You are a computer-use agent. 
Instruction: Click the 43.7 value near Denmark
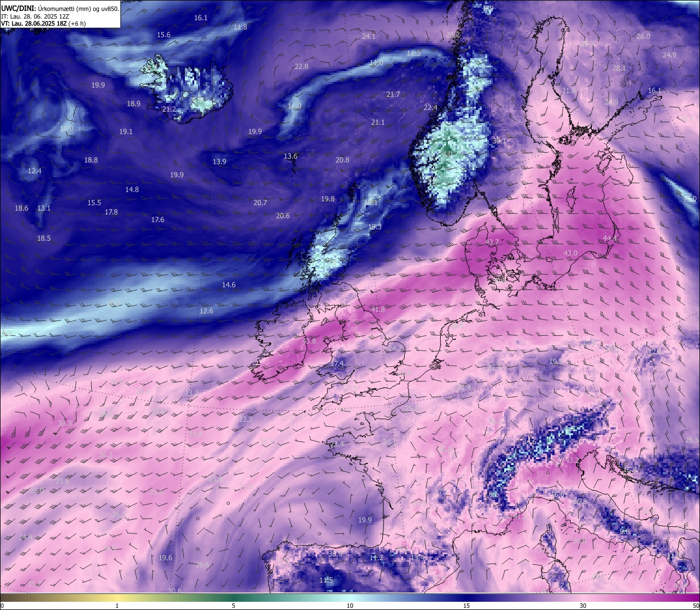(492, 242)
